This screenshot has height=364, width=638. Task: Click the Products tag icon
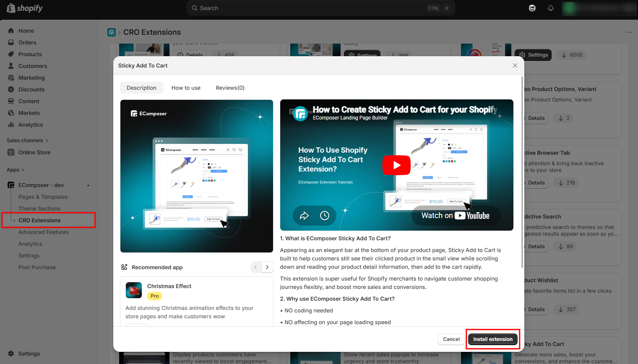pos(11,54)
